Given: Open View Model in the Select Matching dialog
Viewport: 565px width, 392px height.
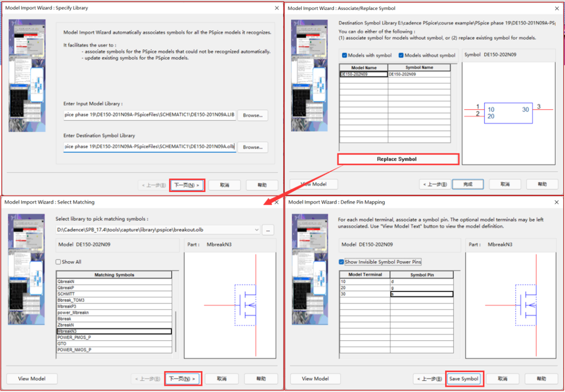Looking at the screenshot, I should tap(31, 379).
